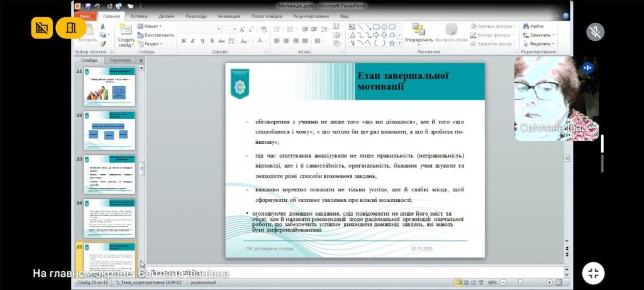Open the red Файл button
This screenshot has width=644, height=290.
coord(85,16)
